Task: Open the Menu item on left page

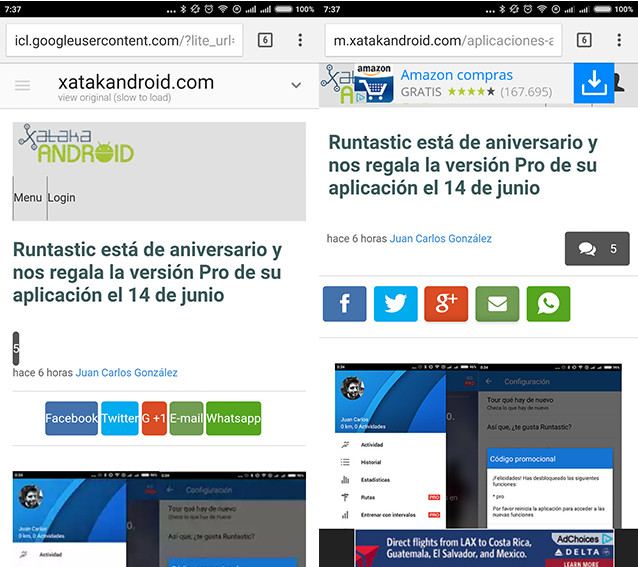Action: (28, 198)
